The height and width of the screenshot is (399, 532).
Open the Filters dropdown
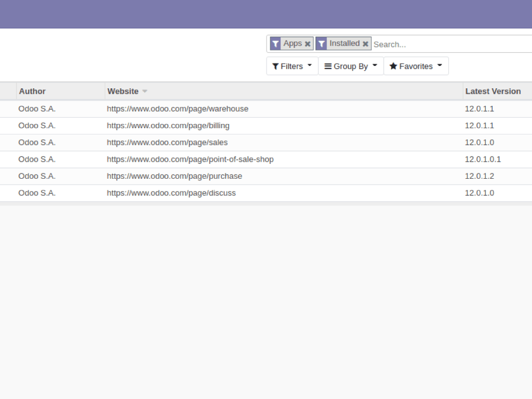292,66
